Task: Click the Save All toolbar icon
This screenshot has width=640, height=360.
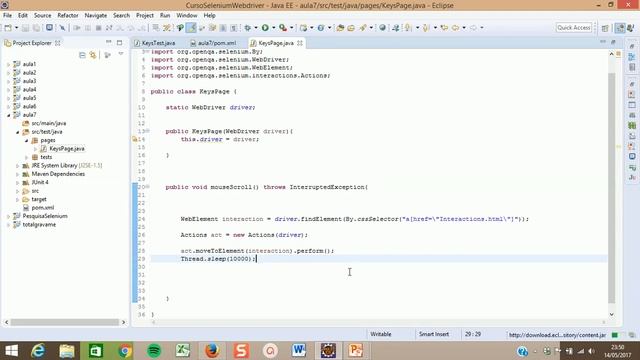Action: coord(36,28)
